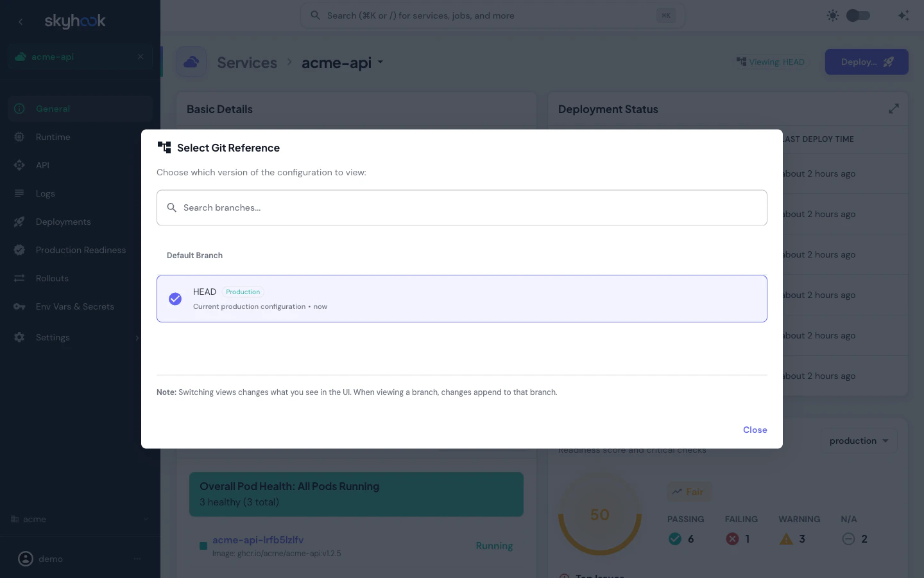Open Env Vars & Secrets section
The image size is (924, 578).
point(80,306)
